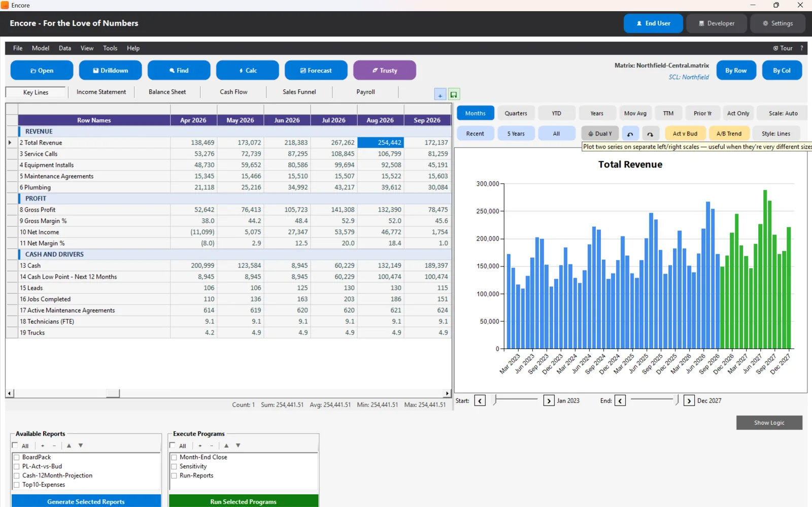Move program down in Execute Programs
Image resolution: width=812 pixels, height=507 pixels.
click(x=238, y=446)
